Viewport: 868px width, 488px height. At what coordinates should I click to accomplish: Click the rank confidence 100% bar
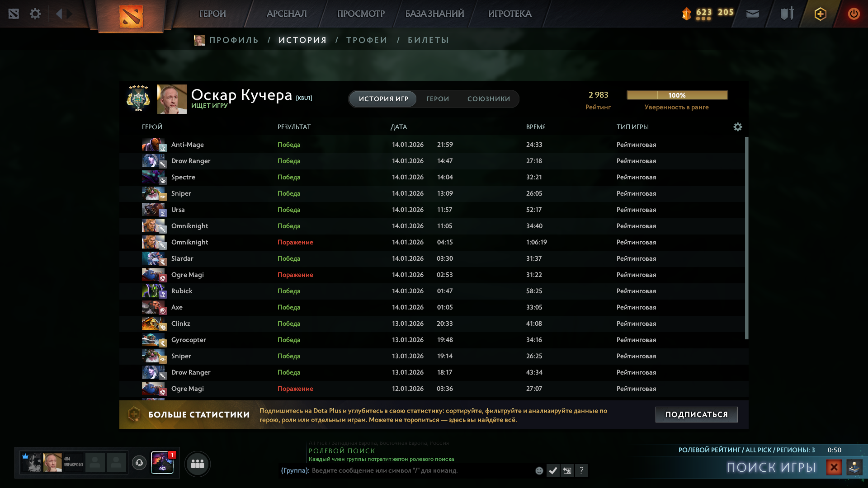(x=677, y=95)
